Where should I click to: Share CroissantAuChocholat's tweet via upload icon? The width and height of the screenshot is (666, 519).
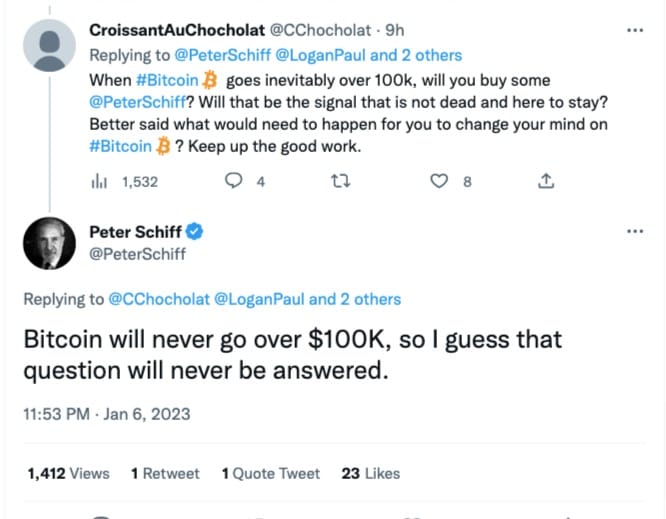coord(546,181)
